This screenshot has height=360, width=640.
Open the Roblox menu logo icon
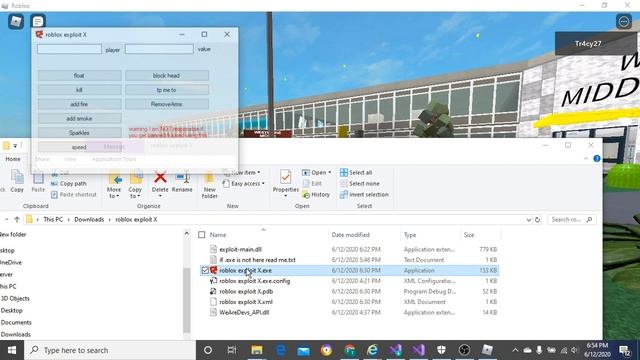(16, 21)
